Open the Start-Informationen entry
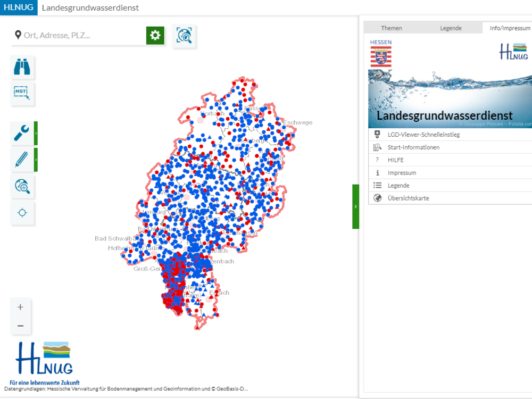Viewport: 532px width, 399px height. (x=413, y=147)
